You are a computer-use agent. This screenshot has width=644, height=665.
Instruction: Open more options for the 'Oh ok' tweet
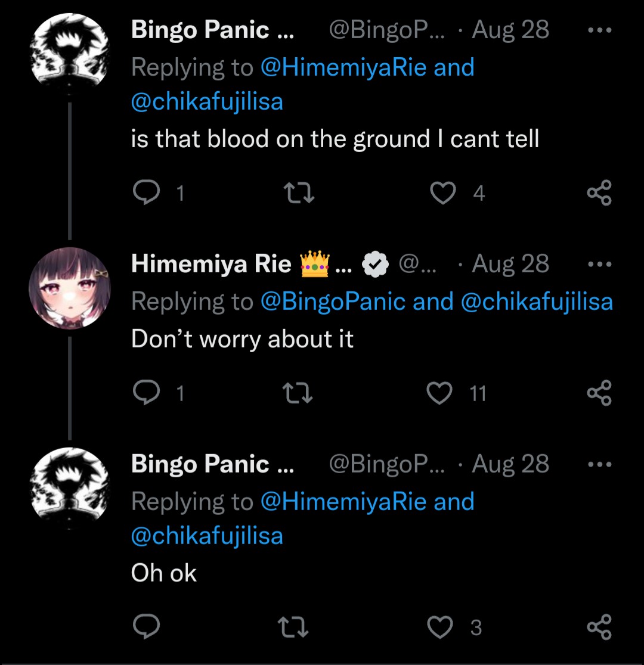coord(599,464)
